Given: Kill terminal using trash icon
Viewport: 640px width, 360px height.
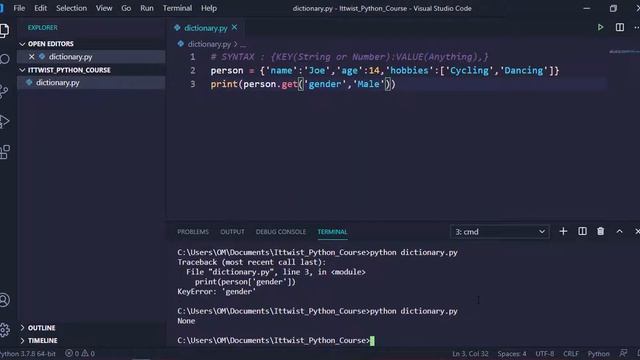Looking at the screenshot, I should (x=600, y=231).
